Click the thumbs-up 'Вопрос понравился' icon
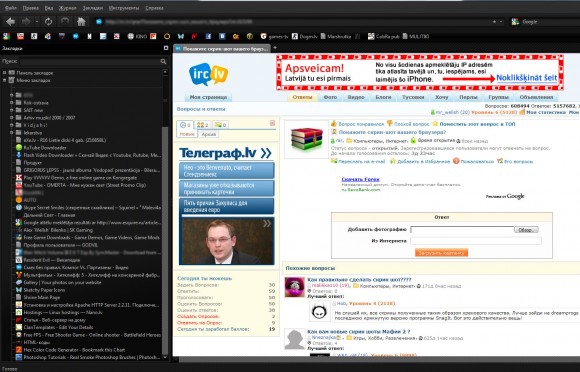 pos(334,124)
